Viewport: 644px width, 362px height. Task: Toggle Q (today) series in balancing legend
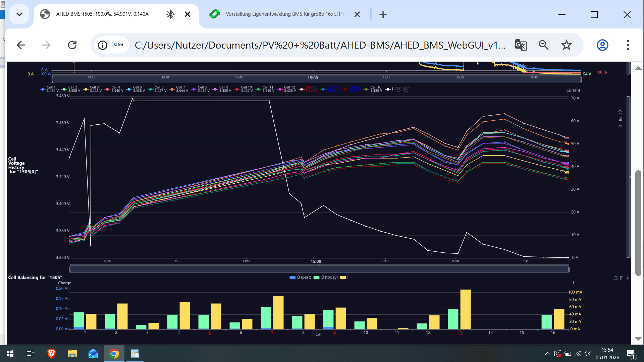pos(326,277)
